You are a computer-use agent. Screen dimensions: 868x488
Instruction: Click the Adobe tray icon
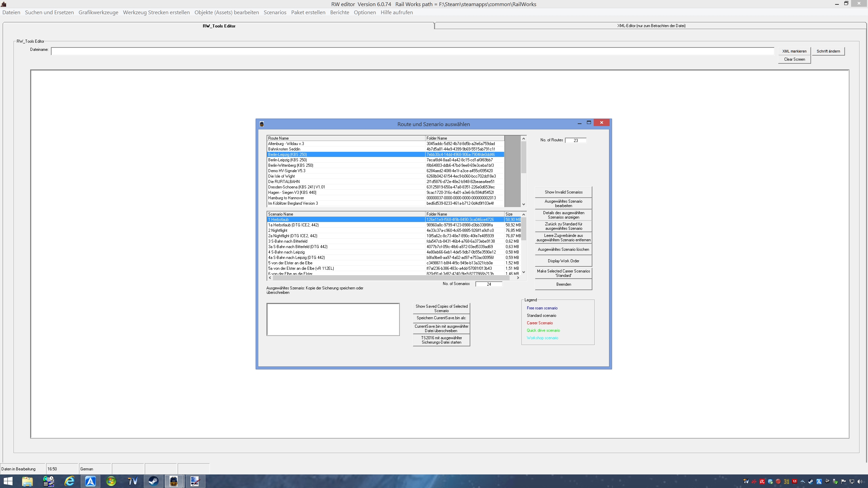tap(794, 481)
